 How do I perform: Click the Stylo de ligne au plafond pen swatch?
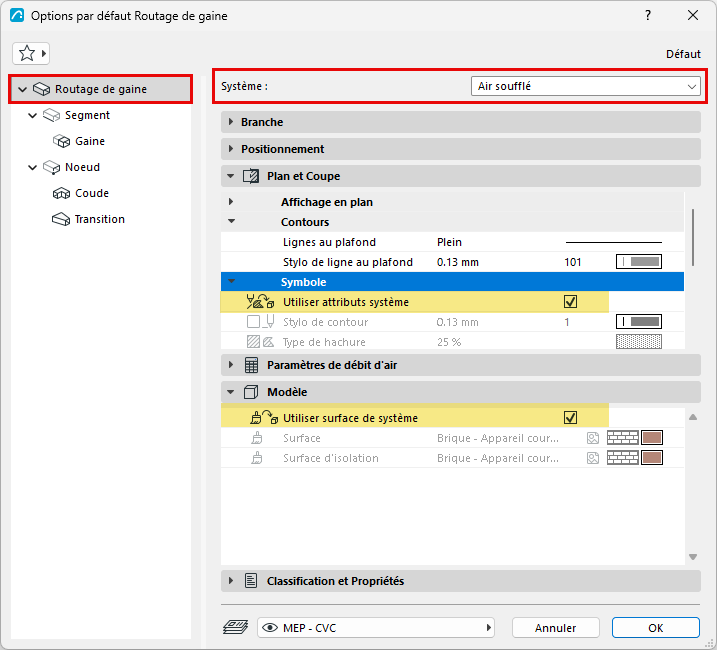coord(639,262)
